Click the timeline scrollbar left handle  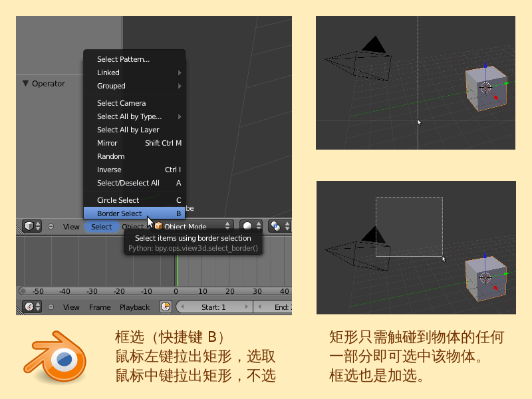point(23,291)
